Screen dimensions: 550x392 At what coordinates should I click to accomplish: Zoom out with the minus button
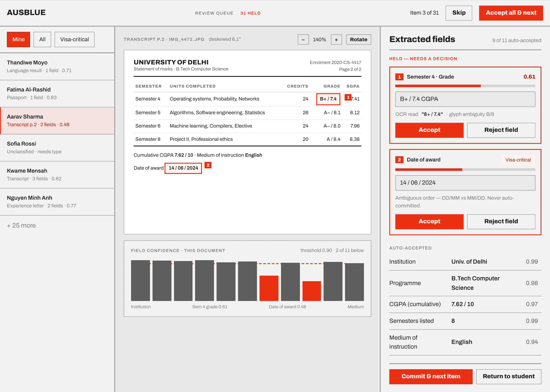(x=303, y=40)
